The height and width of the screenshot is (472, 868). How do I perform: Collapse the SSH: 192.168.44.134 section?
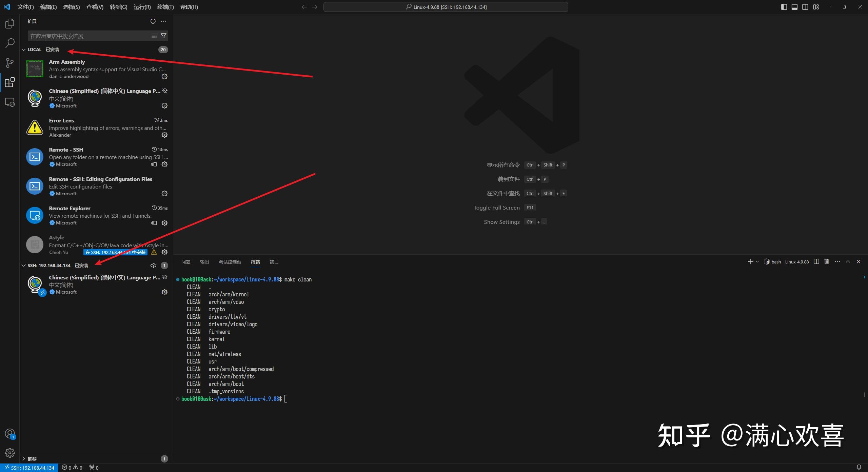point(24,265)
